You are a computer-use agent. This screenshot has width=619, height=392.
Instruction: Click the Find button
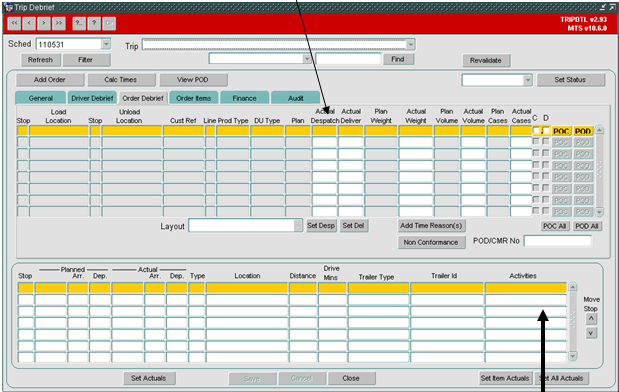[398, 59]
